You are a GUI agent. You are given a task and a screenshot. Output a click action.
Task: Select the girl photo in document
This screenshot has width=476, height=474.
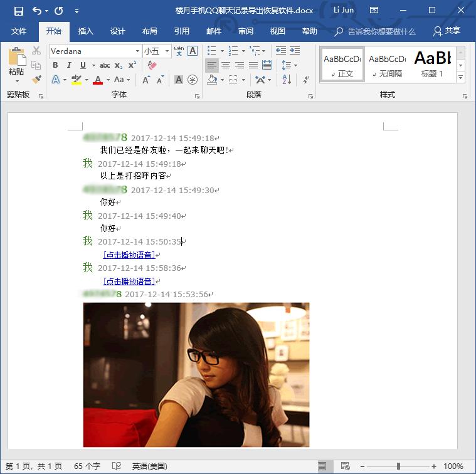pos(196,374)
